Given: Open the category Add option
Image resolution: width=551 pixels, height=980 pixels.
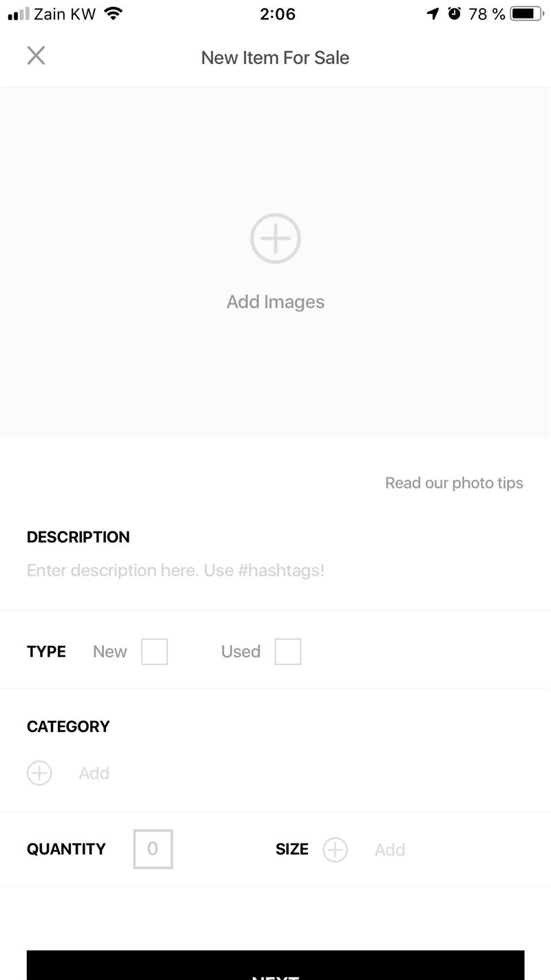Looking at the screenshot, I should pyautogui.click(x=94, y=773).
